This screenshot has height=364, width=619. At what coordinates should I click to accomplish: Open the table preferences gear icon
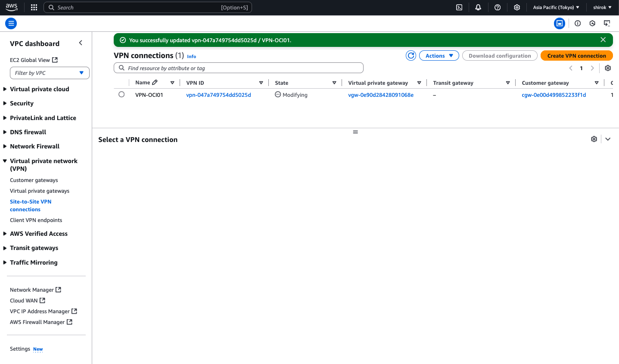click(x=607, y=68)
